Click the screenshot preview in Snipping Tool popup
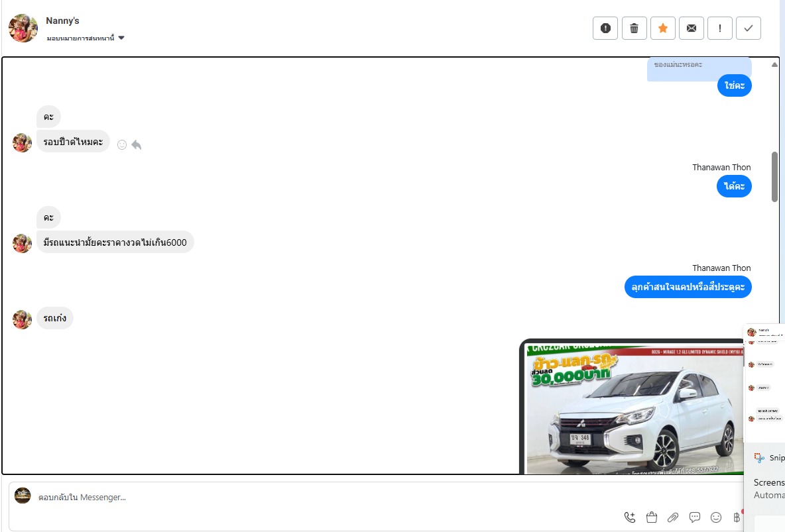Viewport: 785px width, 532px height. click(765, 383)
